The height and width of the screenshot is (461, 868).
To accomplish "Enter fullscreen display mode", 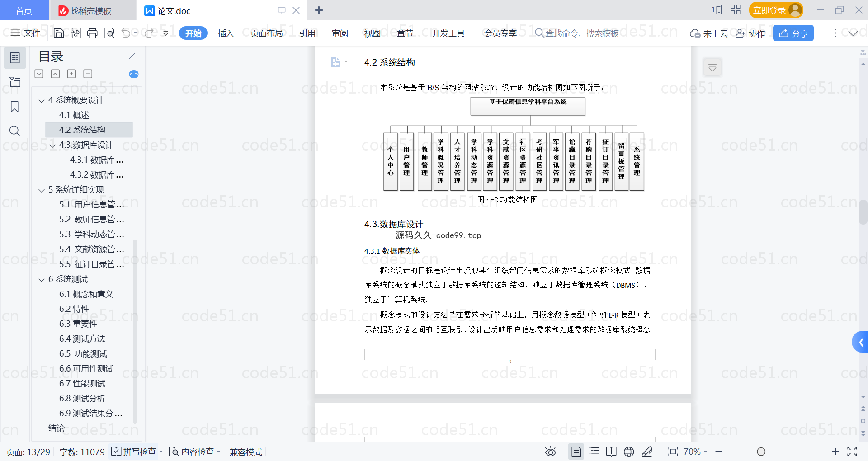I will tap(852, 452).
